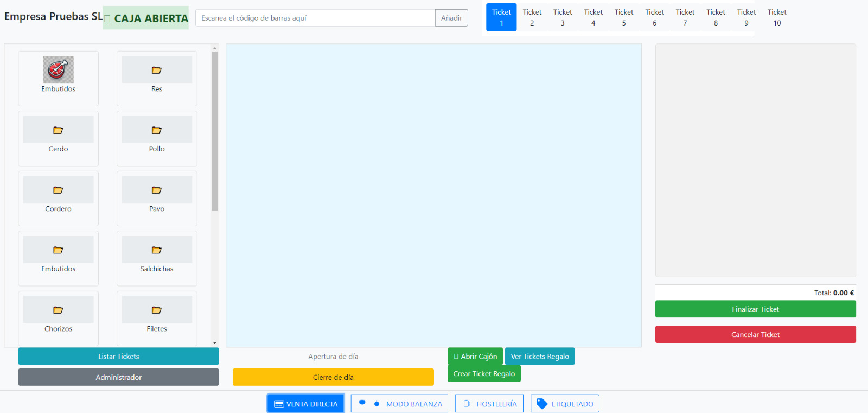The height and width of the screenshot is (413, 868).
Task: Open cash drawer with Abrir Cajón
Action: 475,357
